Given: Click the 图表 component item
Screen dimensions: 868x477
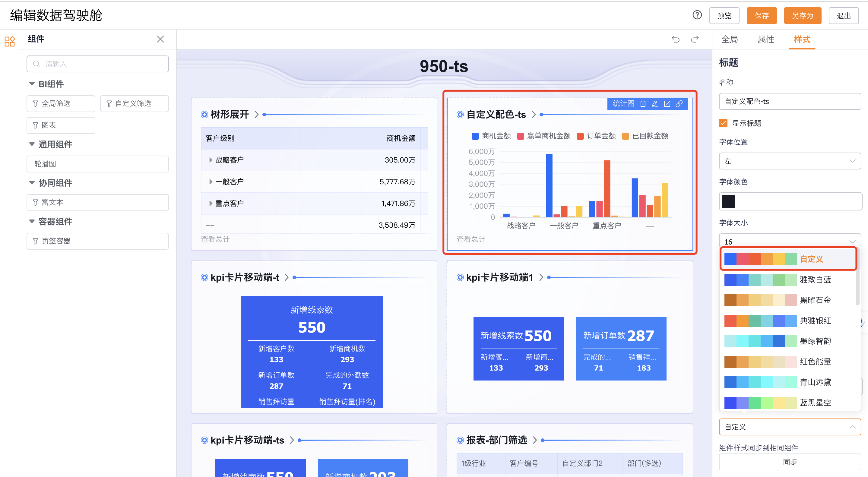Looking at the screenshot, I should click(61, 125).
